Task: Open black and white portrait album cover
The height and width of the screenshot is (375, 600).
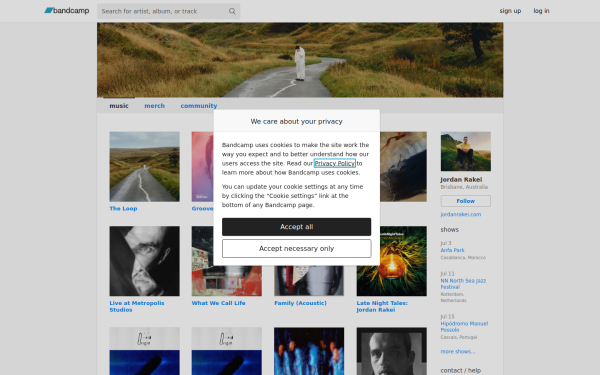Action: tap(391, 351)
